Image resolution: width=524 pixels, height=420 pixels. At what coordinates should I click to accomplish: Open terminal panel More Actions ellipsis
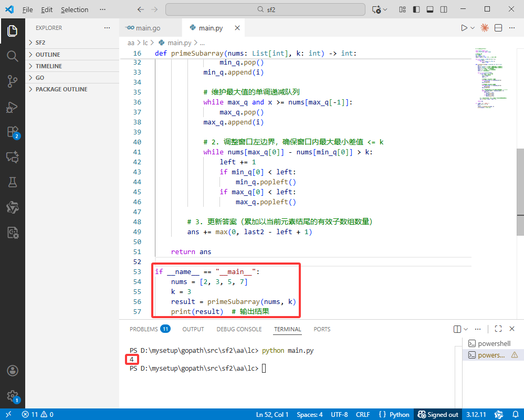[478, 329]
